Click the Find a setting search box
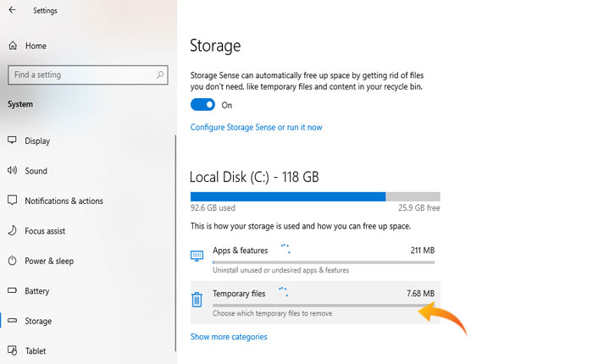The height and width of the screenshot is (364, 593). (80, 75)
